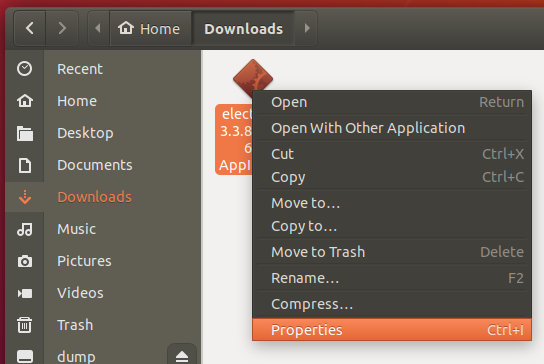Open Home label in the sidebar
544x364 pixels.
tap(77, 101)
